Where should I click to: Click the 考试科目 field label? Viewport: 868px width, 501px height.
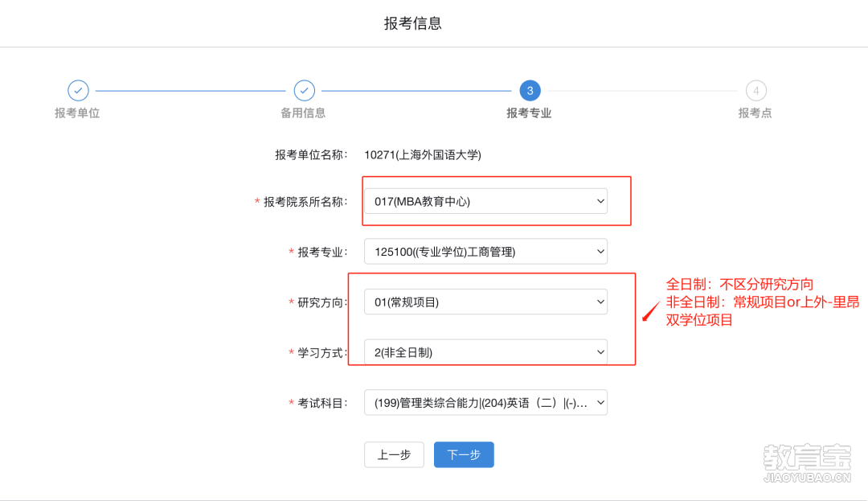click(323, 403)
